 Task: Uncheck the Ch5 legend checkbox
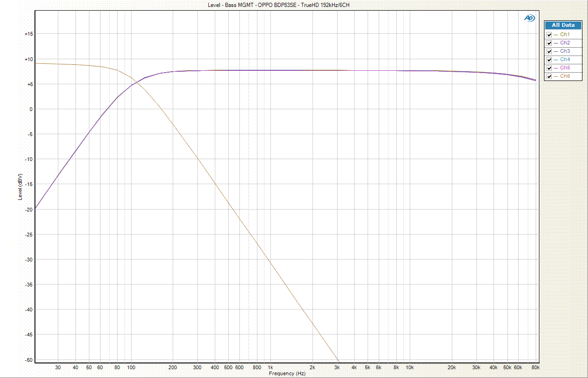(549, 68)
